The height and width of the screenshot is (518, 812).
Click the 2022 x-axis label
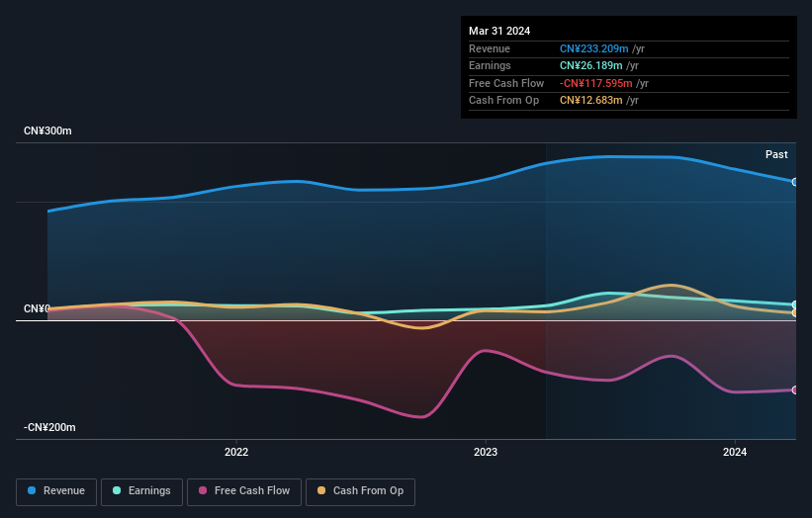pos(236,452)
